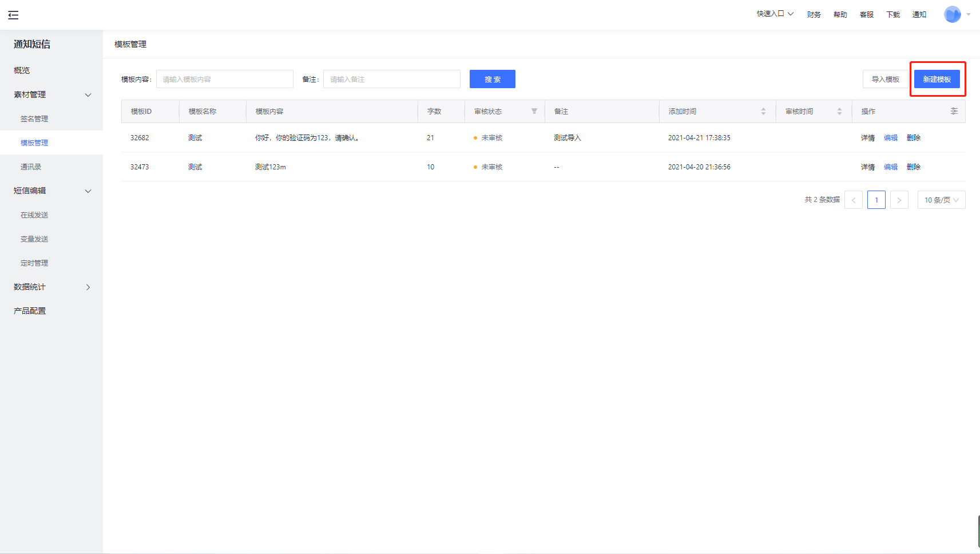Open the 审核状态 column filter icon
The height and width of the screenshot is (554, 980).
point(534,111)
